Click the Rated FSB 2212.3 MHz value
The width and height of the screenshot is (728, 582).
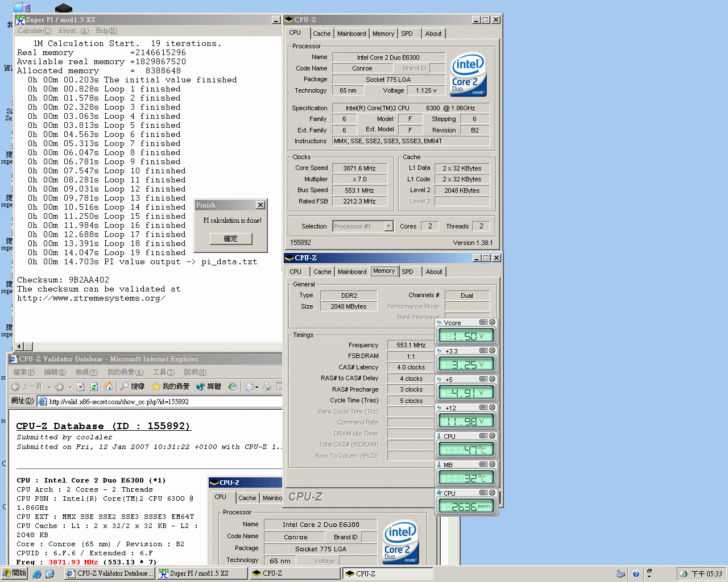(x=359, y=201)
